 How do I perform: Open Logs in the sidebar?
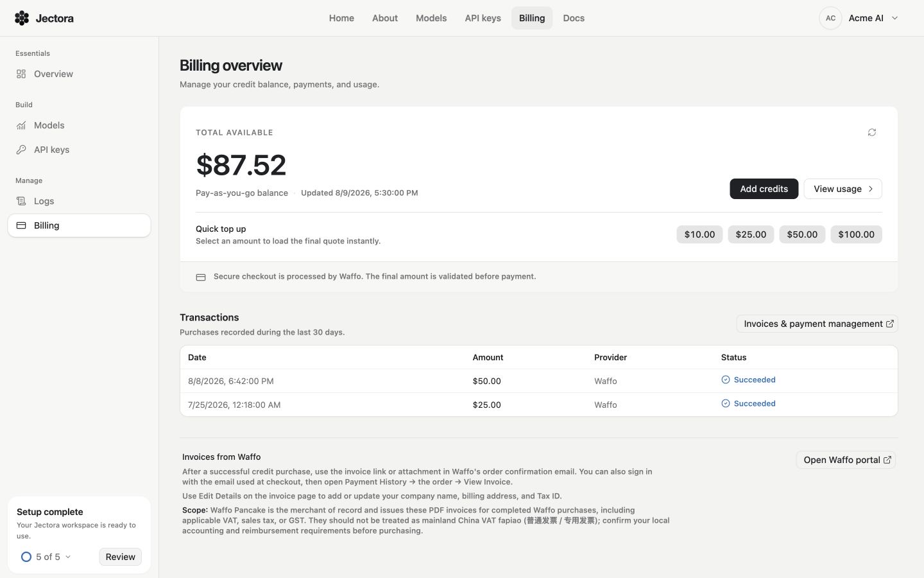click(79, 201)
